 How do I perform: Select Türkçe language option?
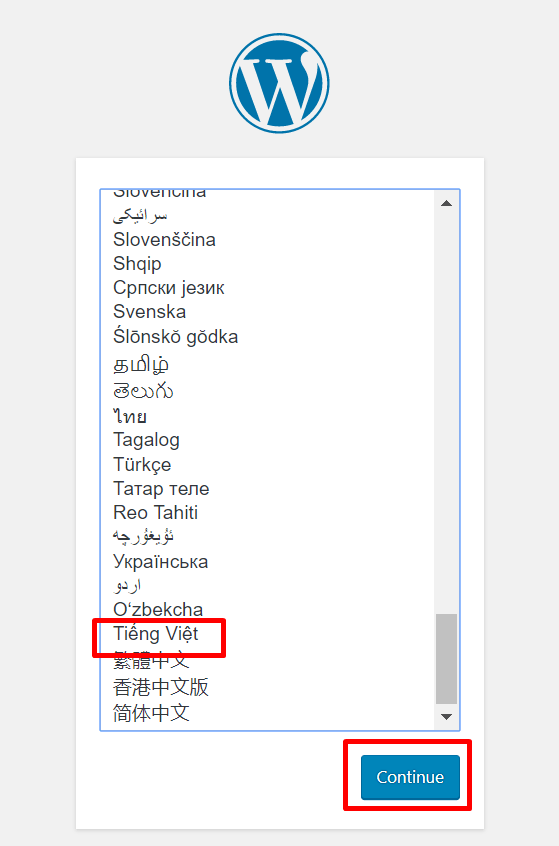click(x=142, y=465)
